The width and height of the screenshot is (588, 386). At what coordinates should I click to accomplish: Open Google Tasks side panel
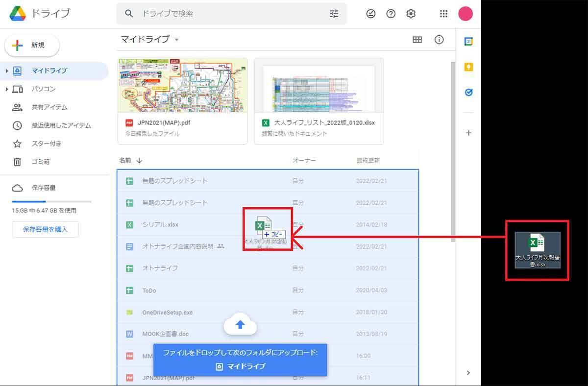coord(468,92)
